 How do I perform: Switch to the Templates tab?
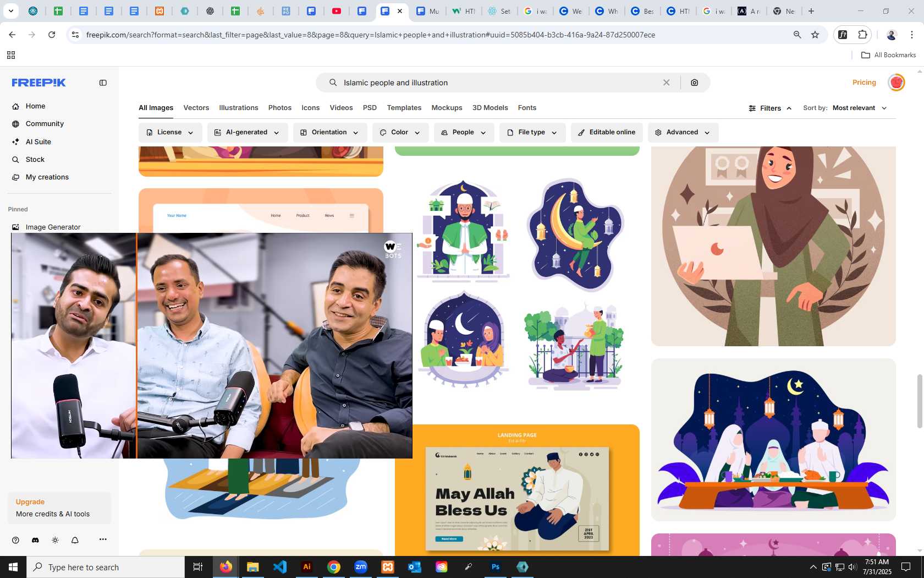(404, 108)
